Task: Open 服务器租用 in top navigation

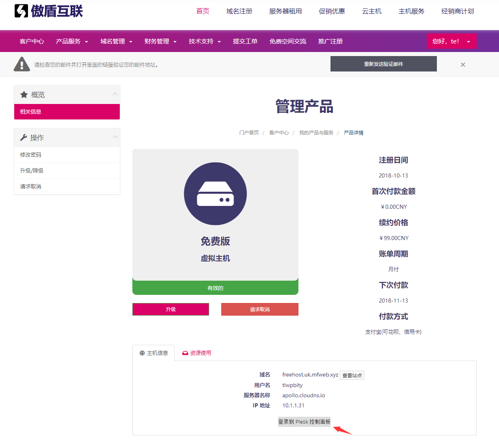Action: [x=285, y=11]
